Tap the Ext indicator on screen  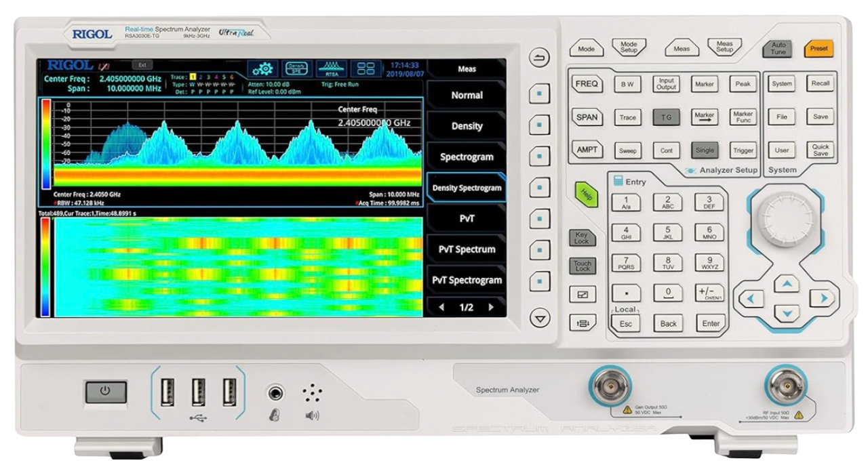(142, 65)
